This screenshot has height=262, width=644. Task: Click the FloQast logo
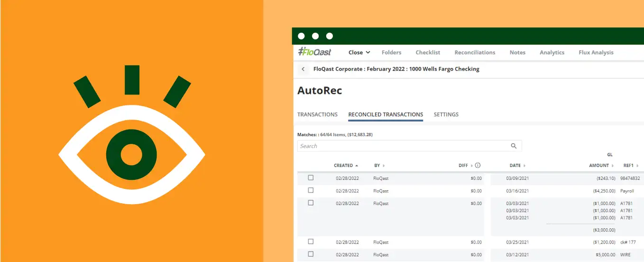click(314, 52)
